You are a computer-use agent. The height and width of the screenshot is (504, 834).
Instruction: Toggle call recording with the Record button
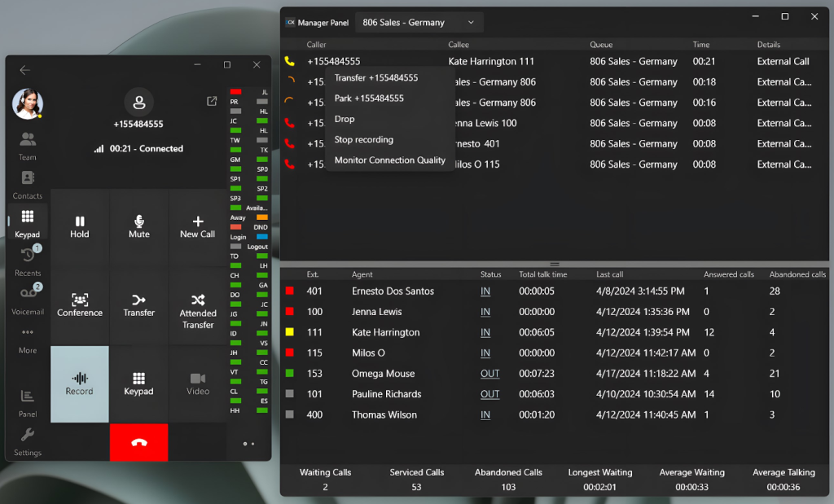coord(79,383)
